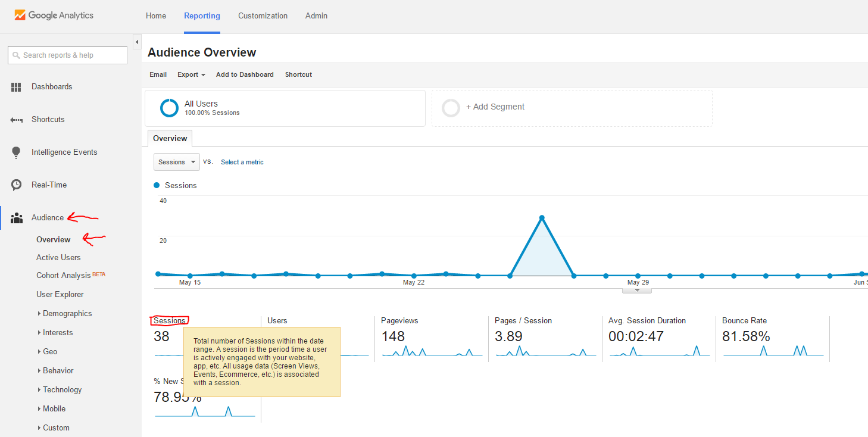Select the Intelligence Events lightbulb icon
The width and height of the screenshot is (868, 437).
[x=17, y=152]
